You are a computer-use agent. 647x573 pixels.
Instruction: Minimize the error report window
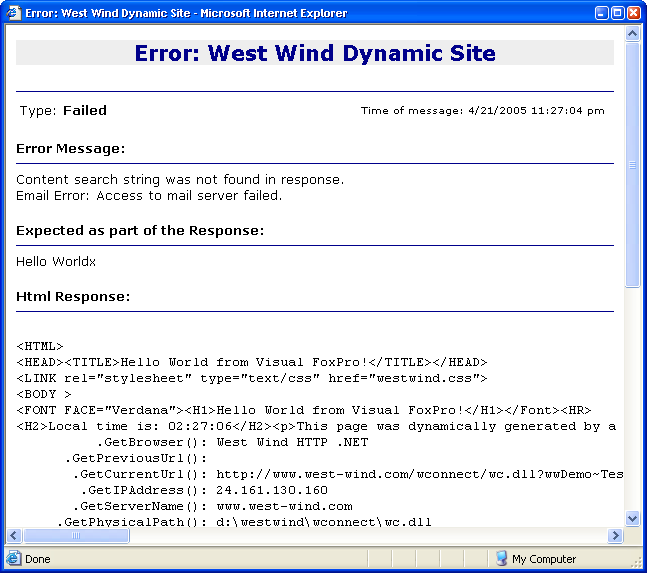[x=601, y=13]
